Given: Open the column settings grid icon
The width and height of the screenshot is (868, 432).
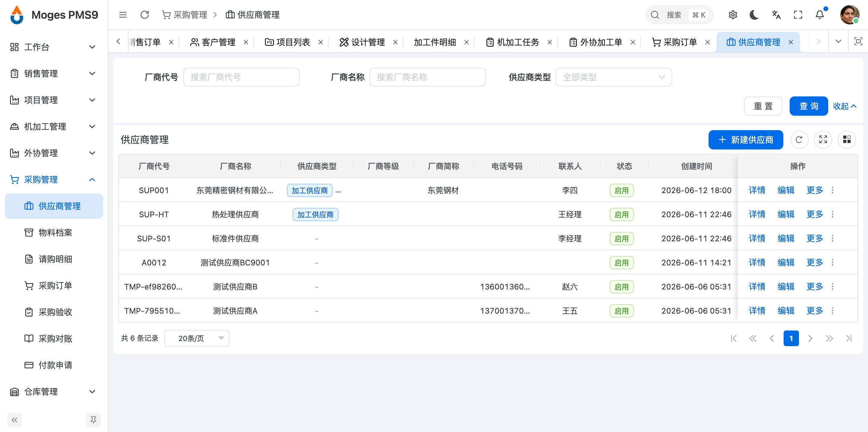Looking at the screenshot, I should [846, 139].
